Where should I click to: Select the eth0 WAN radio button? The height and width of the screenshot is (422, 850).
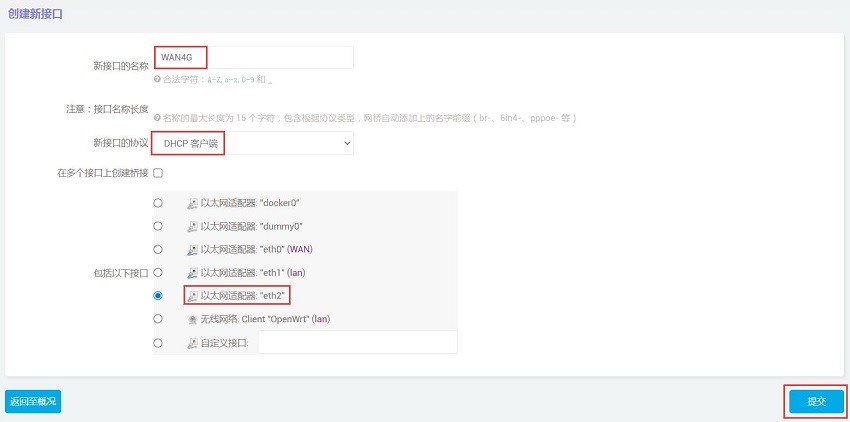158,250
